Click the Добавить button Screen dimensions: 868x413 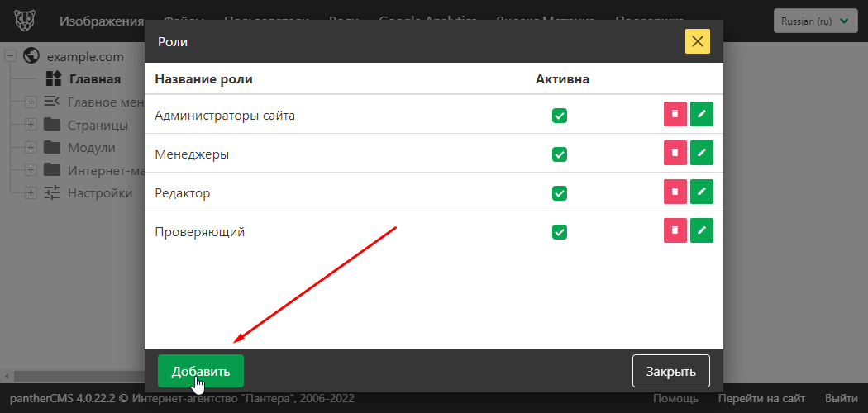point(200,372)
